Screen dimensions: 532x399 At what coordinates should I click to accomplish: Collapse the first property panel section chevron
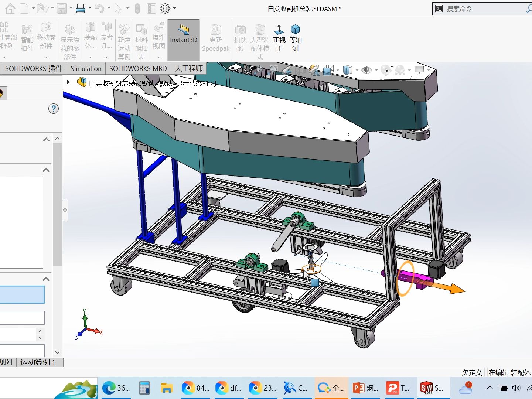coord(46,140)
